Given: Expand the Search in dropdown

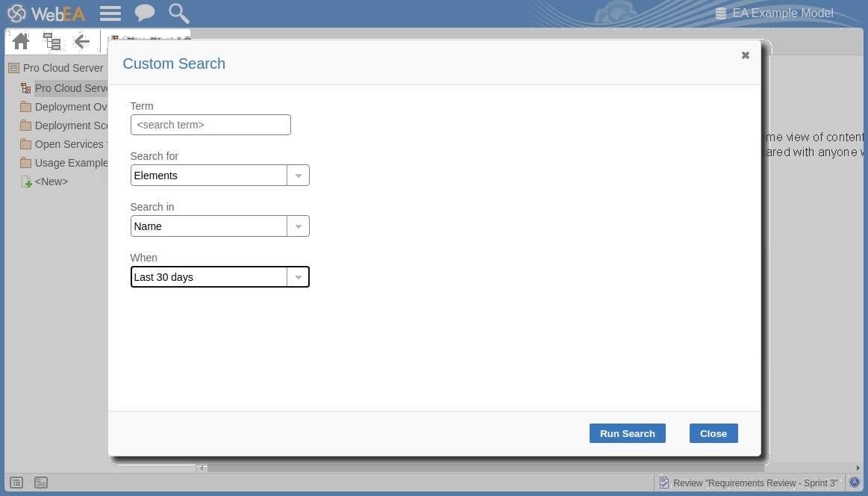Looking at the screenshot, I should click(298, 226).
